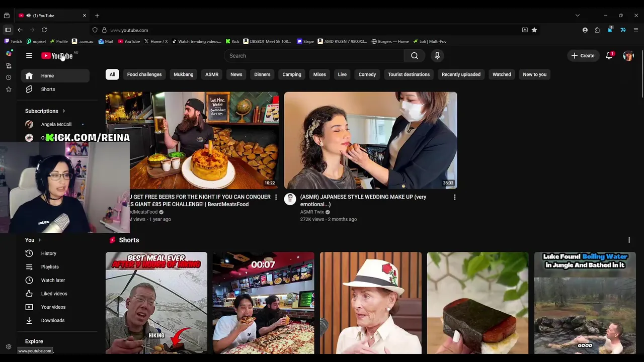Click the search magnifier button
This screenshot has width=644, height=362.
coord(415,56)
